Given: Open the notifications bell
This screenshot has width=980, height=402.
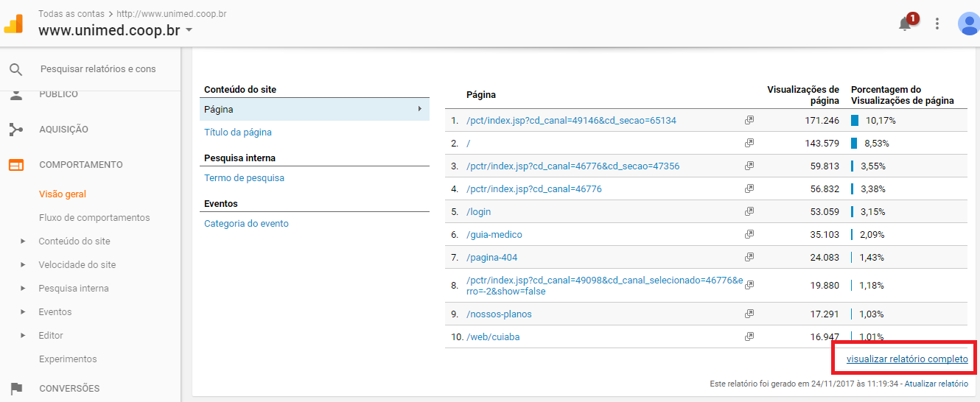Looking at the screenshot, I should click(905, 24).
